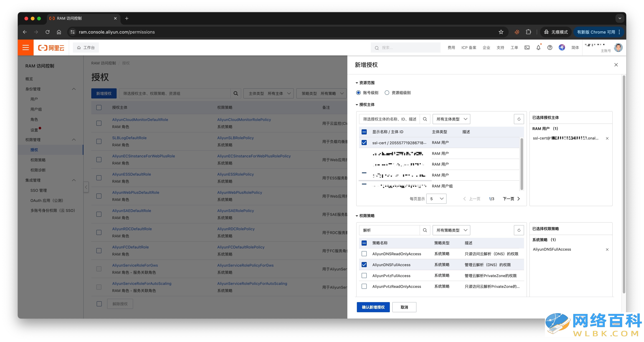The image size is (644, 342).
Task: Focus the principal name/ID filter field
Action: click(390, 119)
